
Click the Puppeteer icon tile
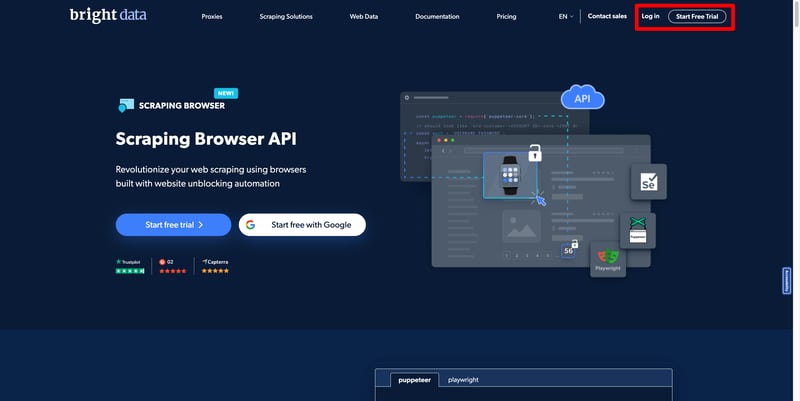(637, 231)
